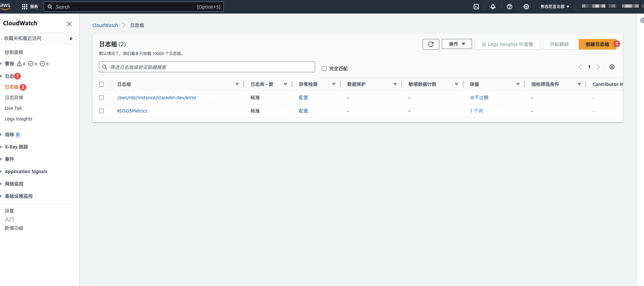The image size is (644, 286).
Task: Focus the top AWS Search field
Action: 134,7
